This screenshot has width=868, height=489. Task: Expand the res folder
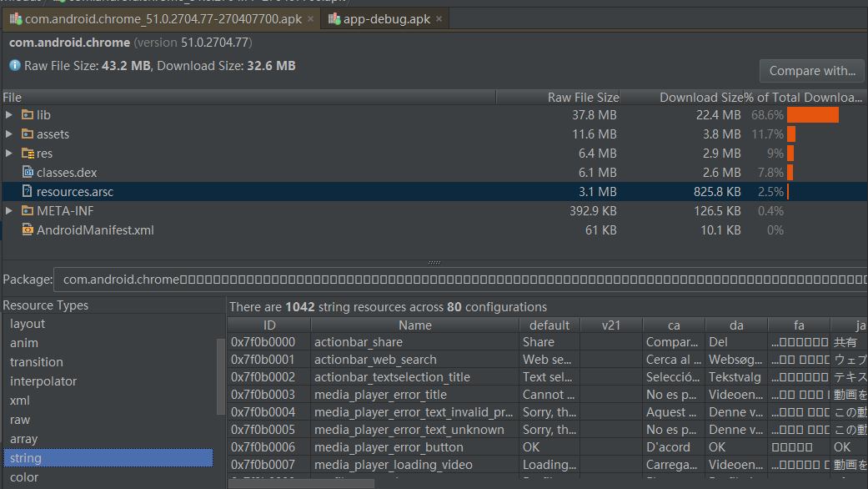point(9,154)
